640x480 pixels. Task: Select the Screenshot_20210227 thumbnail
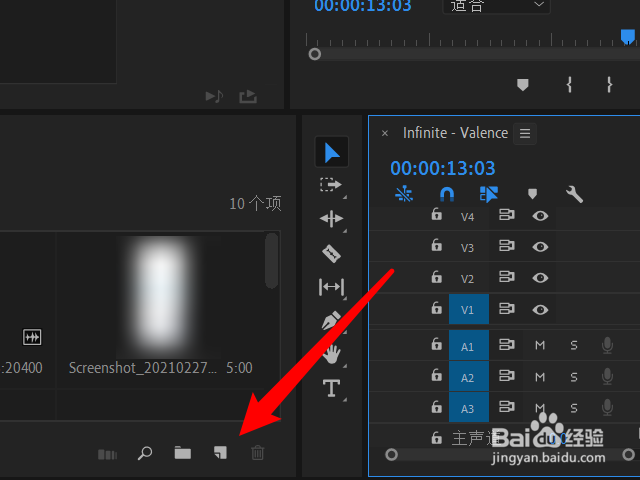point(169,297)
